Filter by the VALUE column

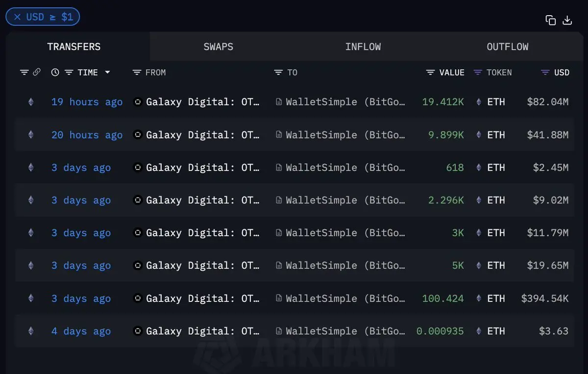pos(430,73)
